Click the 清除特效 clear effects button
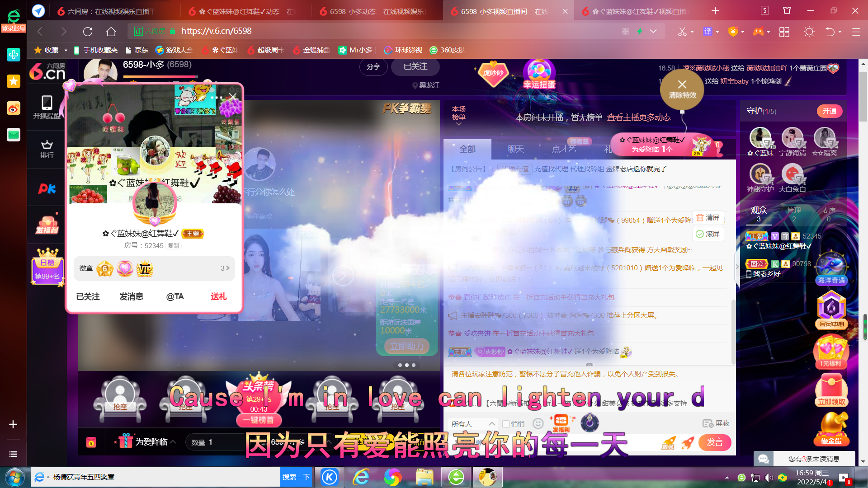Viewport: 868px width, 488px height. click(x=682, y=89)
